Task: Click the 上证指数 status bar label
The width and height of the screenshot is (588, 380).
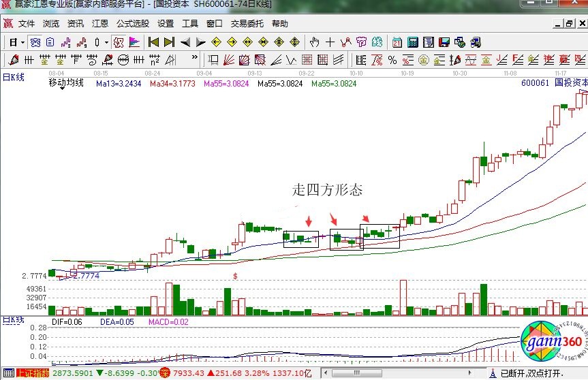Action: 33,373
